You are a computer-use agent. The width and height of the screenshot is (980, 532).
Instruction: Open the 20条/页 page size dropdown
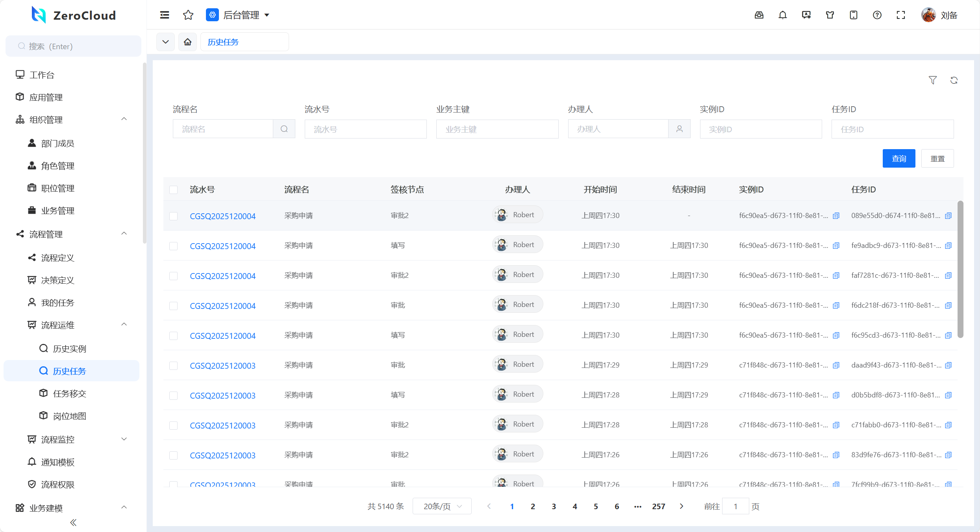click(442, 506)
